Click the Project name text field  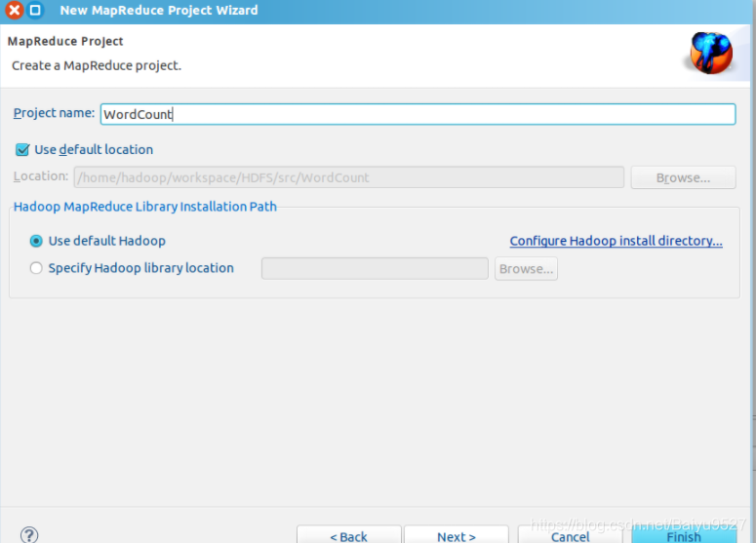coord(418,114)
